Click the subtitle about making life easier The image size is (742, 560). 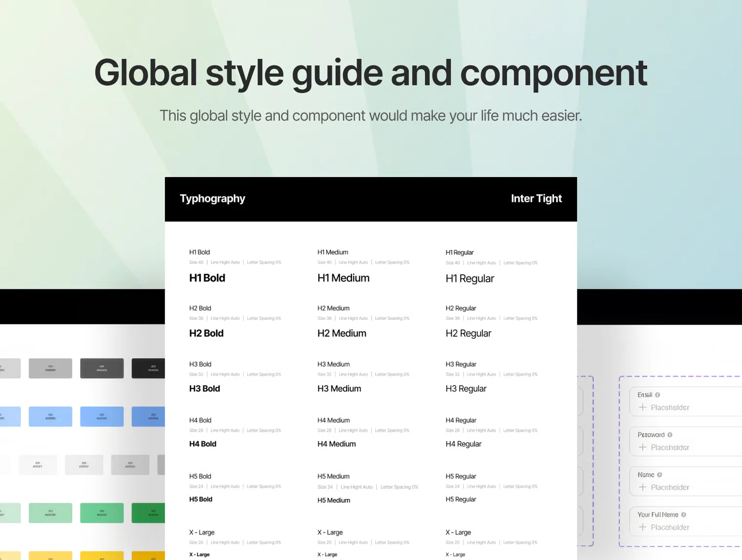[x=371, y=116]
